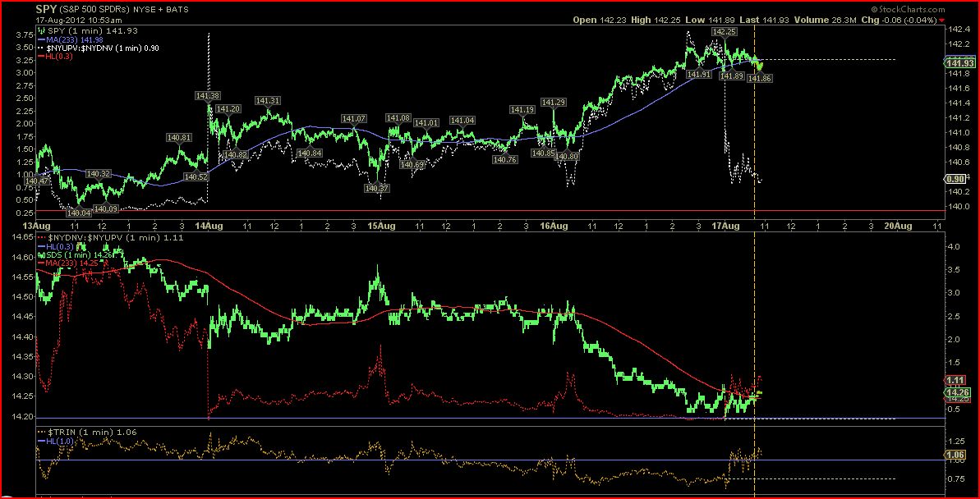The width and height of the screenshot is (980, 499).
Task: Click the candlestick icon before SPY legend
Action: point(40,30)
